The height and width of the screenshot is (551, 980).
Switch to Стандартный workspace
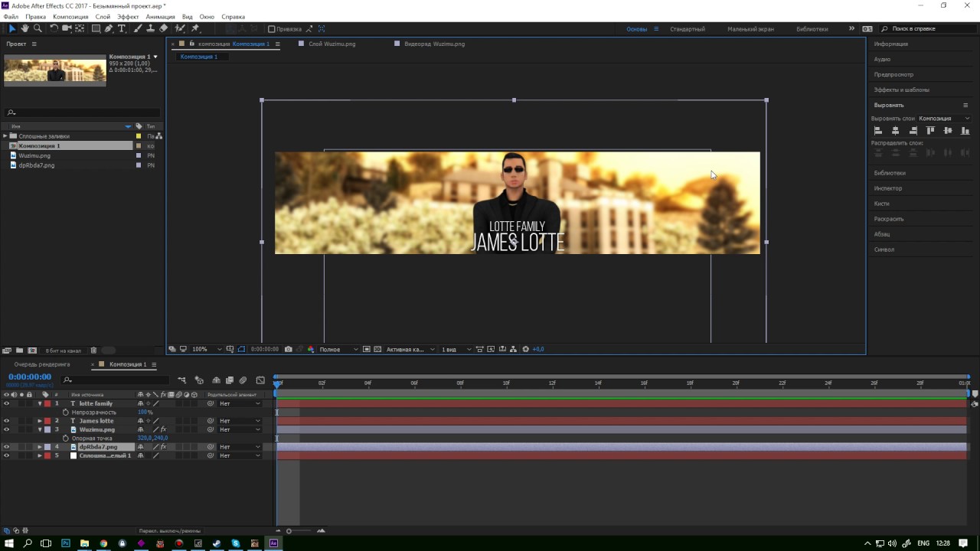coord(687,29)
